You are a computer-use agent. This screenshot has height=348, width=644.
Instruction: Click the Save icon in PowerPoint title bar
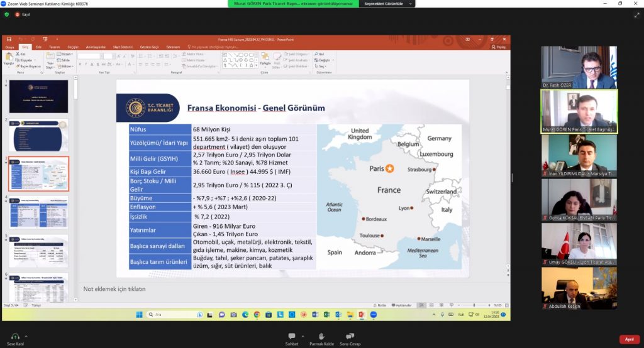(9, 40)
